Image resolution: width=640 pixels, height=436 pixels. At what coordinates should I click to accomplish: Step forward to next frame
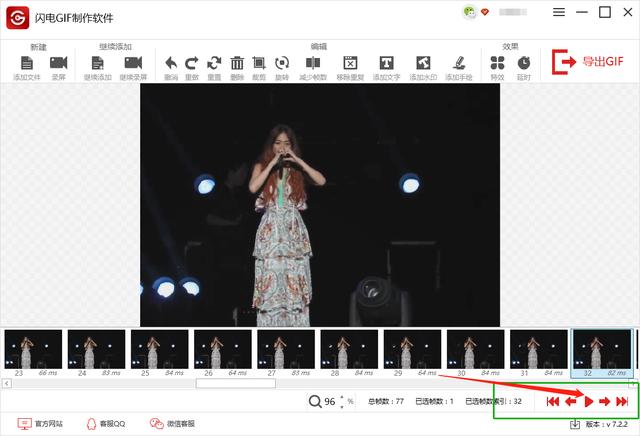605,401
